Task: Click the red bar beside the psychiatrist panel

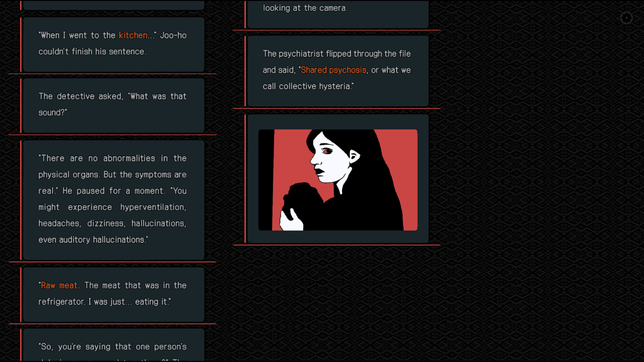Action: 246,70
